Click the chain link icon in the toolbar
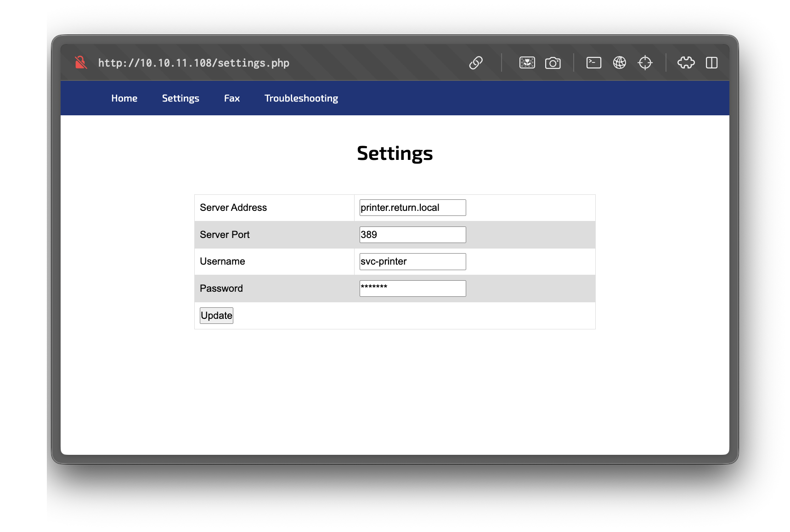790x532 pixels. pos(476,62)
